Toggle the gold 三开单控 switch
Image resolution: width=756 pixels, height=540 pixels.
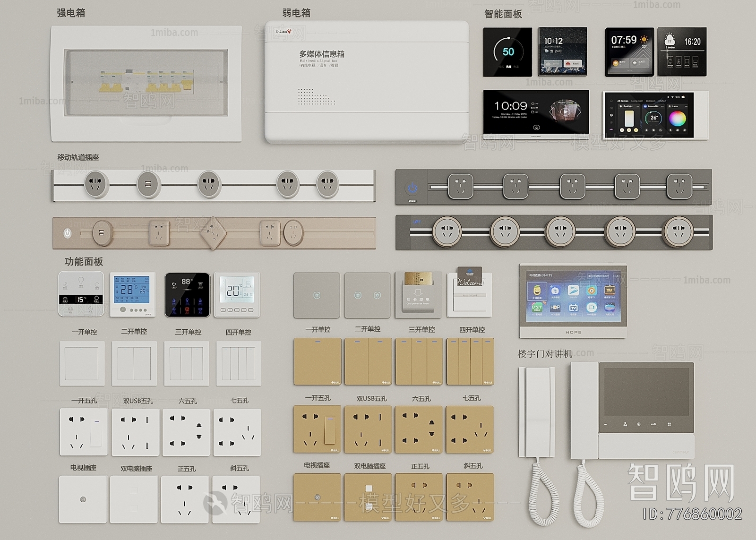click(x=419, y=361)
